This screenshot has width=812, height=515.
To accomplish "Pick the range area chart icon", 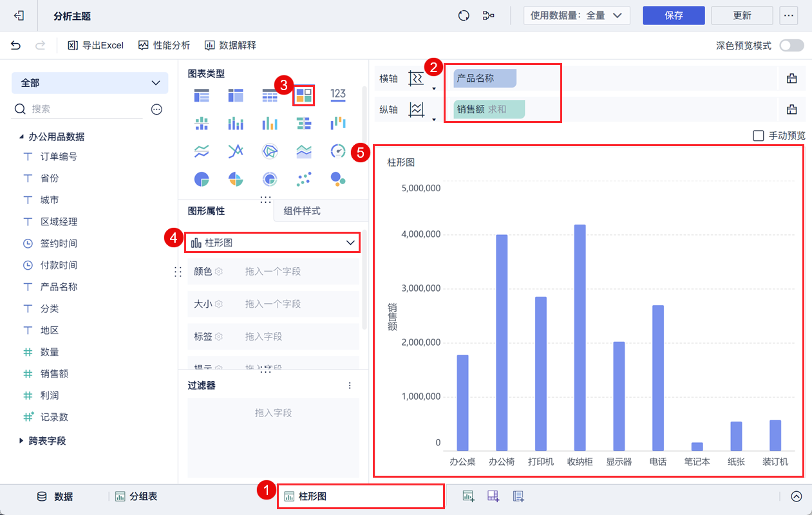I will pyautogui.click(x=304, y=151).
